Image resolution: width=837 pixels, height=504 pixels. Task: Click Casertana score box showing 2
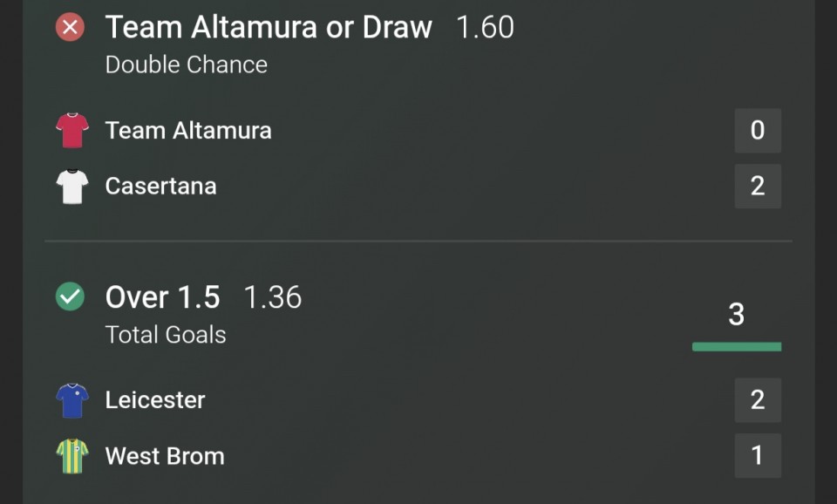click(x=757, y=186)
